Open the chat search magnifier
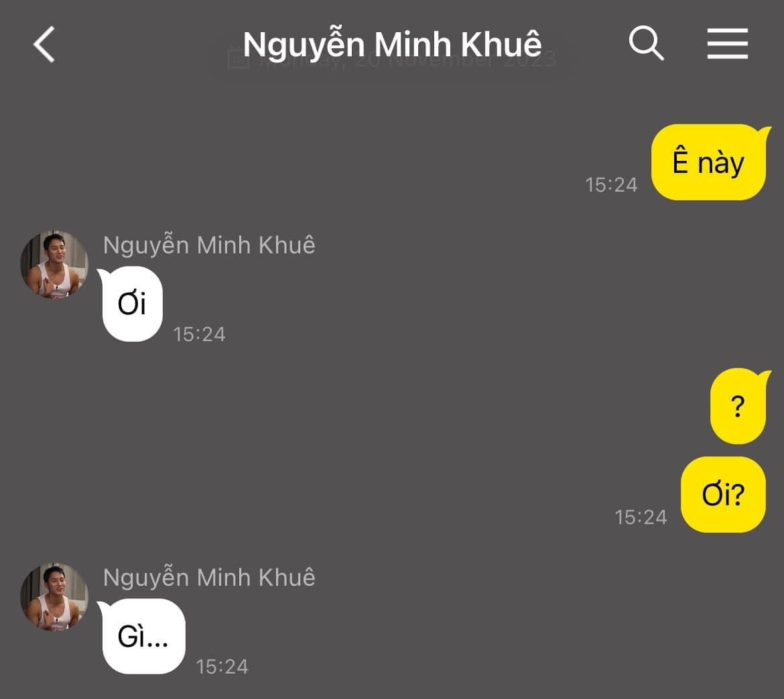Viewport: 784px width, 699px height. [x=646, y=44]
